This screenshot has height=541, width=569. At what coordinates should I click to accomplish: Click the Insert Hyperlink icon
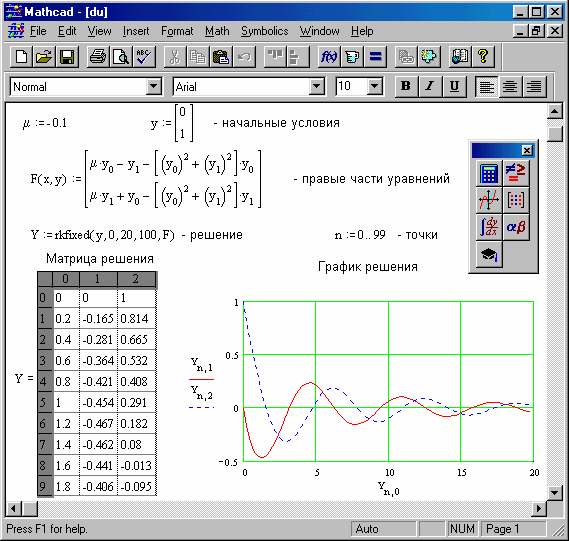(406, 57)
